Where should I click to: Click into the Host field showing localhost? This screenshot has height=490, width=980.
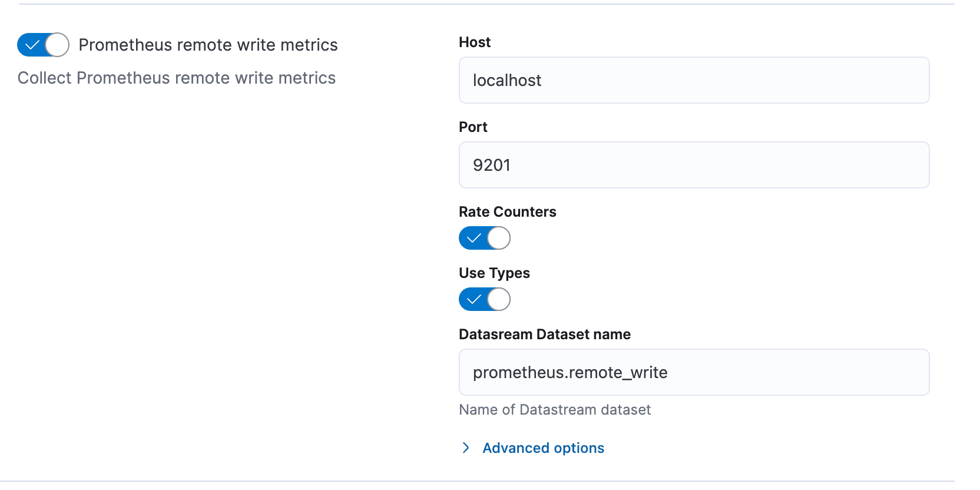[694, 80]
